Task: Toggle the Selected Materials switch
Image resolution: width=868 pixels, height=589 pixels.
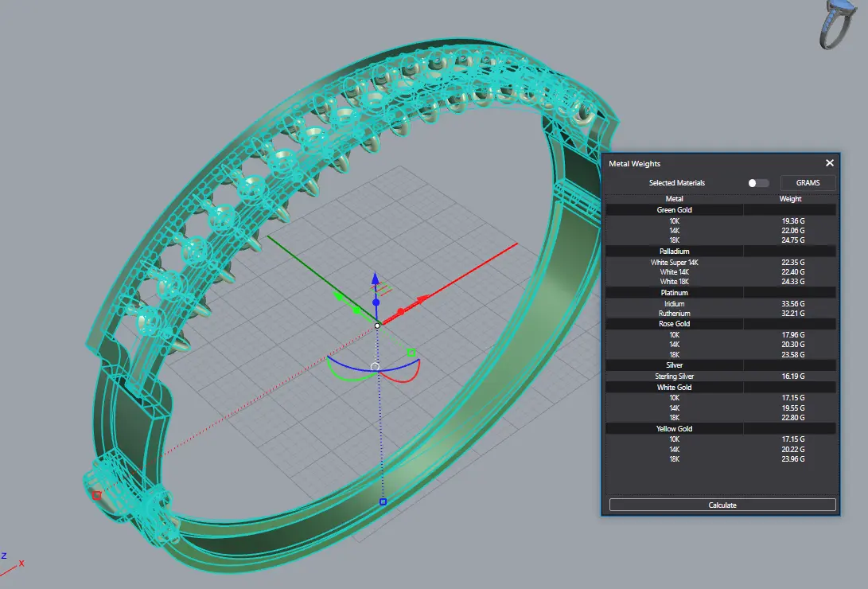Action: 758,183
